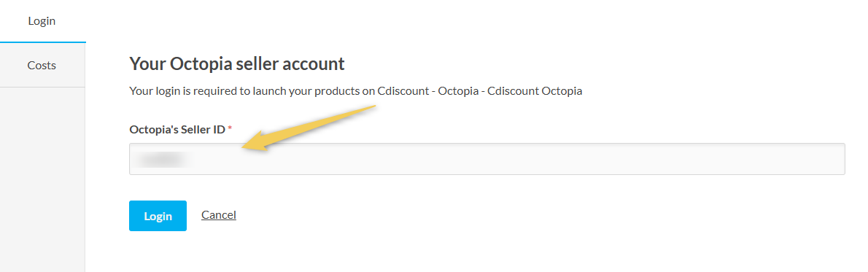Select Login in the left navigation

[x=42, y=21]
